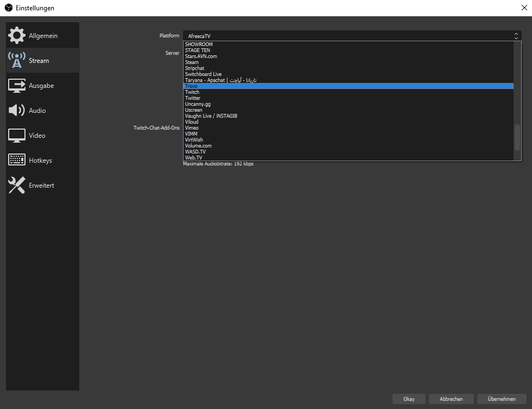
Task: Choose Twitch from the platform list
Action: point(192,92)
